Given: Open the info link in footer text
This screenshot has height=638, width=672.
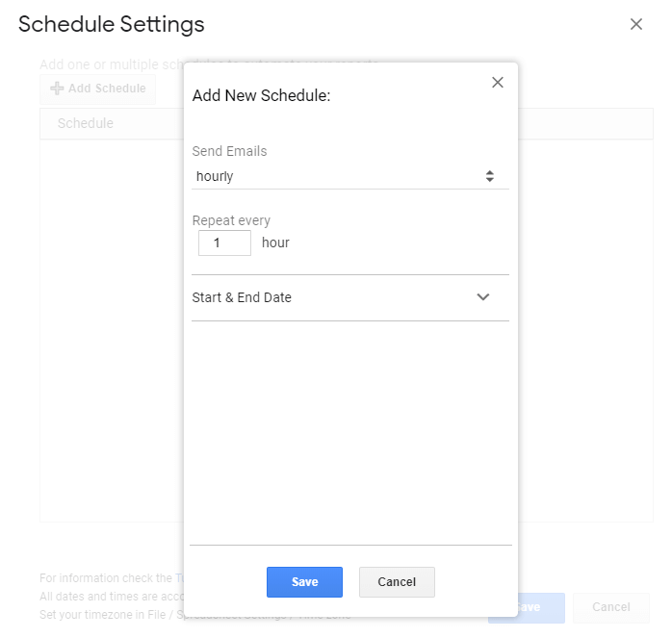Looking at the screenshot, I should [178, 578].
